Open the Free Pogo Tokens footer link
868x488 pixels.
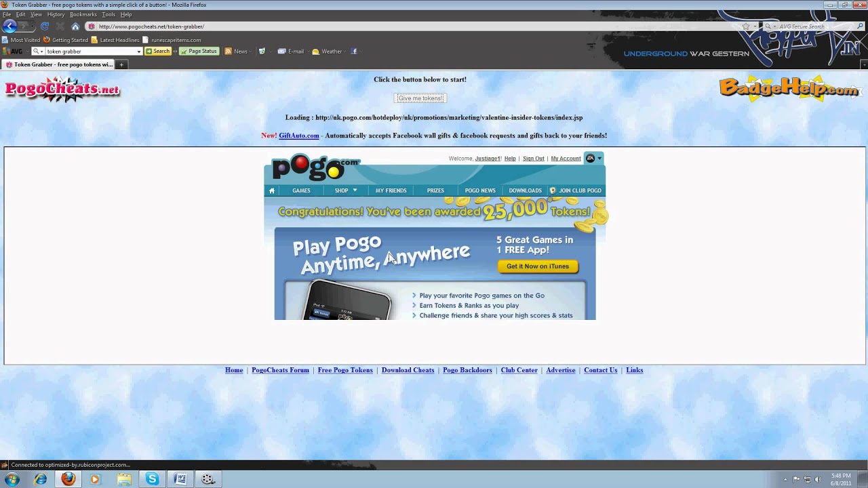coord(345,370)
